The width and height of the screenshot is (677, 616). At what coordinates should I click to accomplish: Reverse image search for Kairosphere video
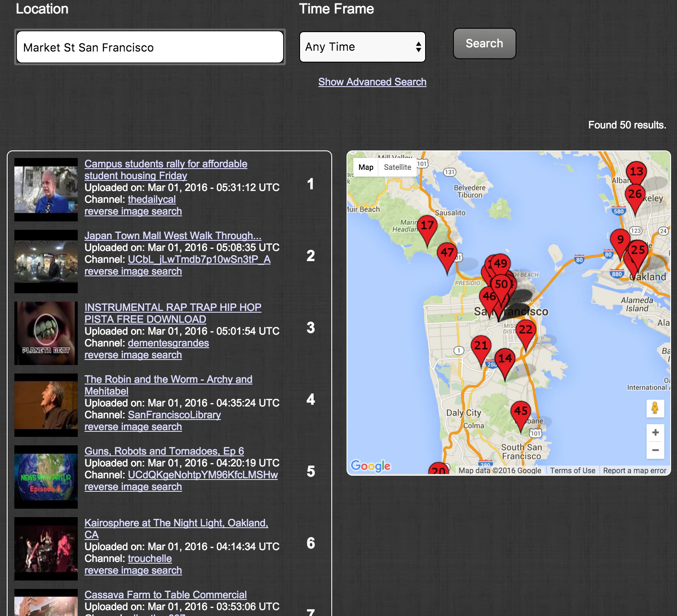[133, 570]
